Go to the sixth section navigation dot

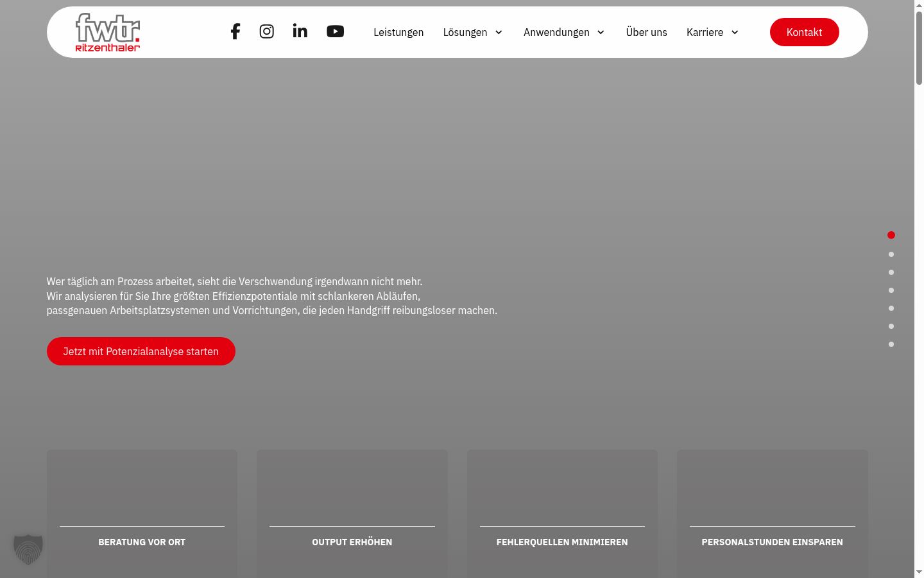click(891, 326)
